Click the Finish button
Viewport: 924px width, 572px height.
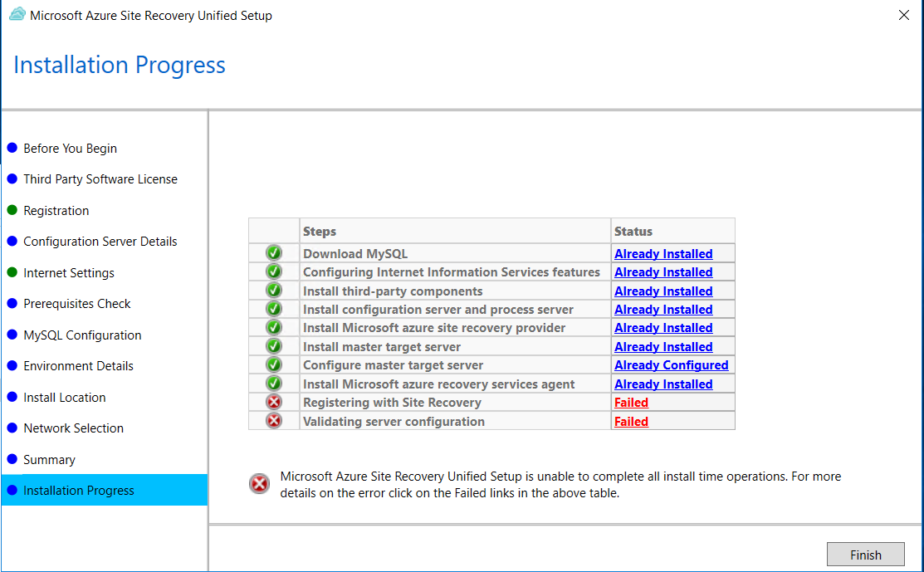[866, 555]
